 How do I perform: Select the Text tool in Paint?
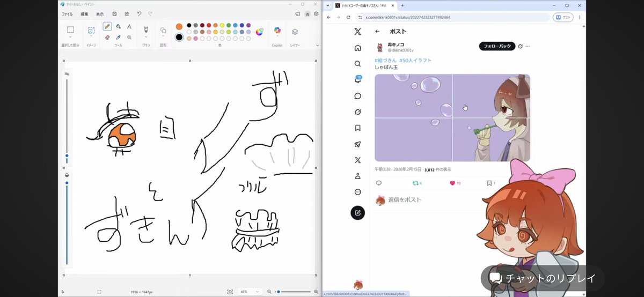pos(129,26)
